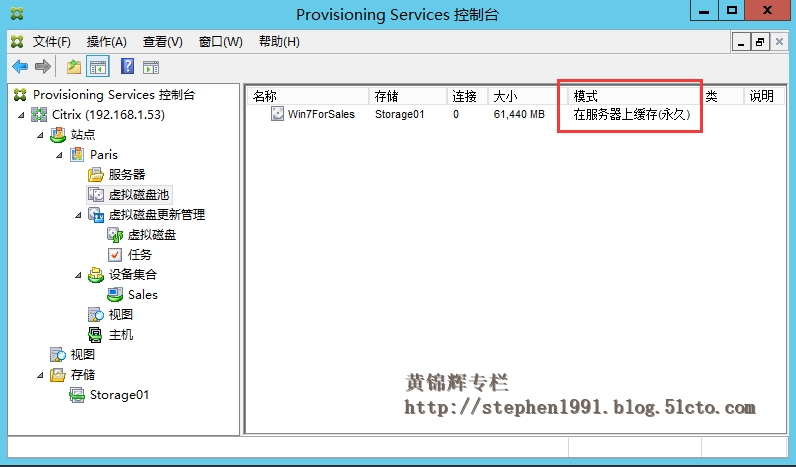Click the 虚拟磁盘 icon under update management

click(x=115, y=235)
